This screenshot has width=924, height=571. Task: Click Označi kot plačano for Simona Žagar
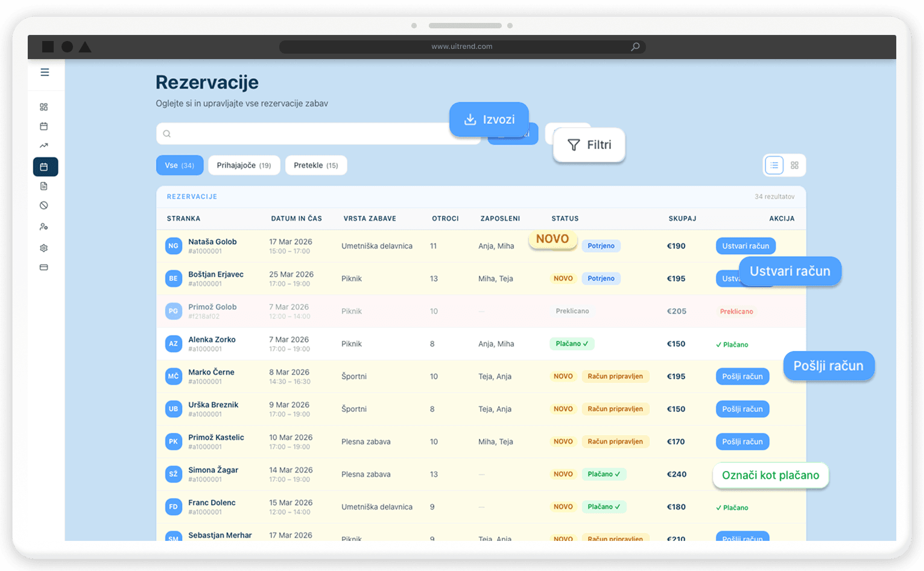point(770,476)
